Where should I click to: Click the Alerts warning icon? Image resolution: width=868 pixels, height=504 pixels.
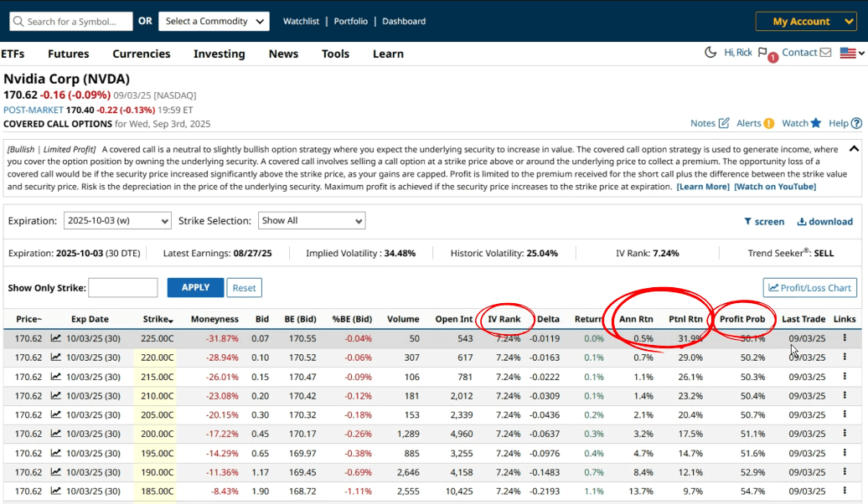[768, 123]
